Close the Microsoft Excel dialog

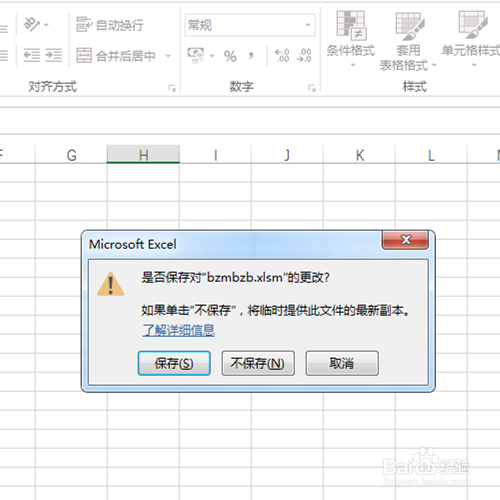[x=405, y=240]
